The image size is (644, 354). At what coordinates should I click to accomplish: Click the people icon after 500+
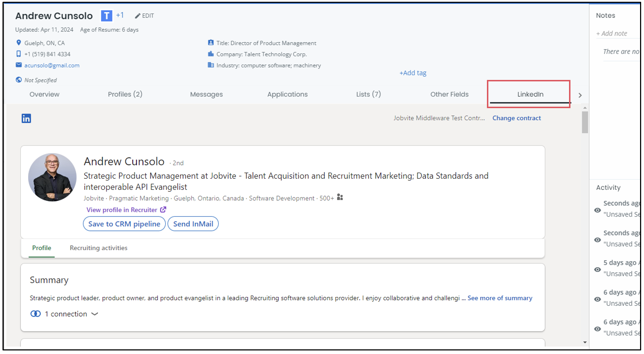[340, 197]
